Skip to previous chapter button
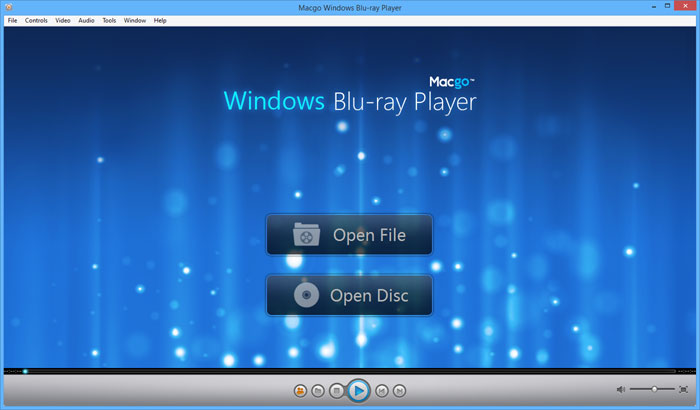This screenshot has height=410, width=700. 382,391
